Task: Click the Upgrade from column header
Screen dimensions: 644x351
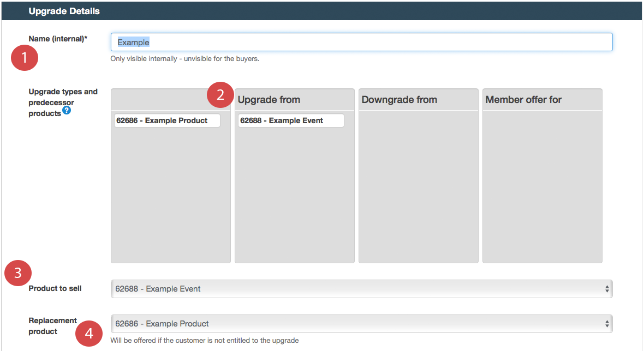Action: [x=269, y=100]
